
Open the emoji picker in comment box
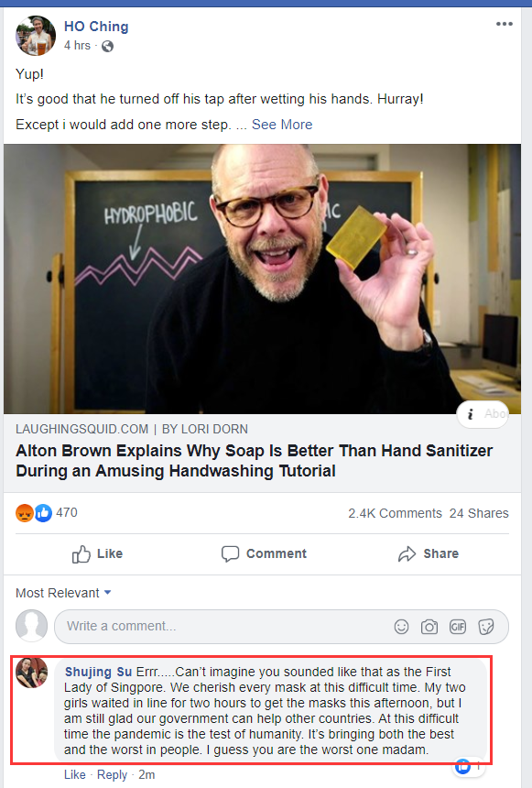coord(401,627)
